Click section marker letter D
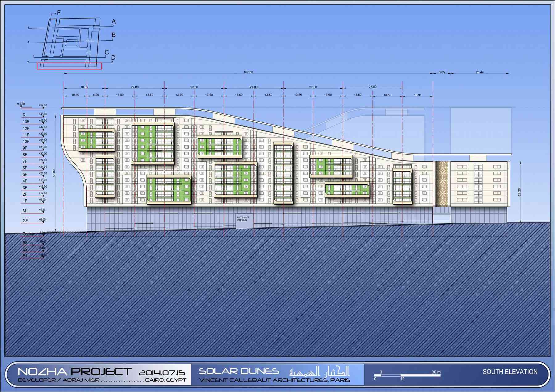The image size is (555, 392). pos(113,58)
